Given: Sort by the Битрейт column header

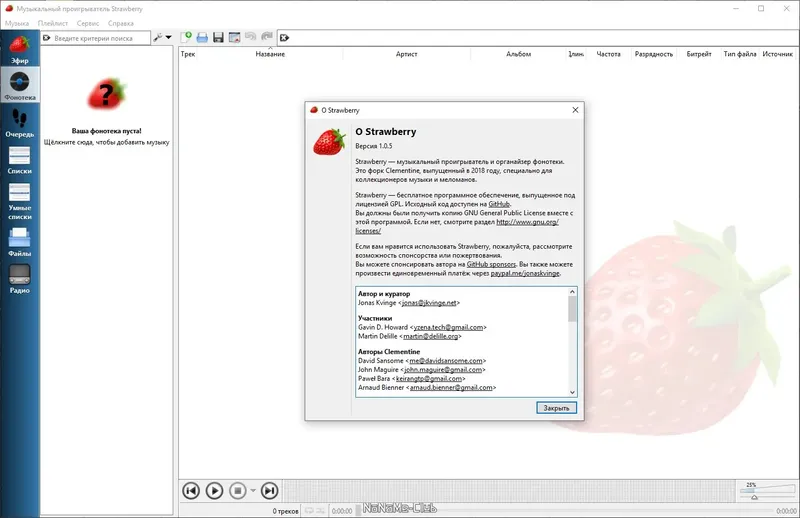Looking at the screenshot, I should pyautogui.click(x=698, y=54).
